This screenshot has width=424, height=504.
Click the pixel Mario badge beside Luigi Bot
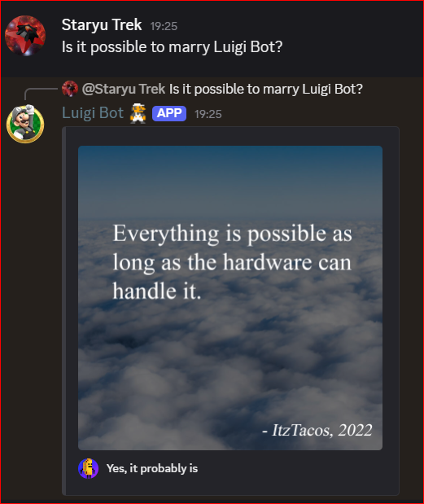(138, 113)
